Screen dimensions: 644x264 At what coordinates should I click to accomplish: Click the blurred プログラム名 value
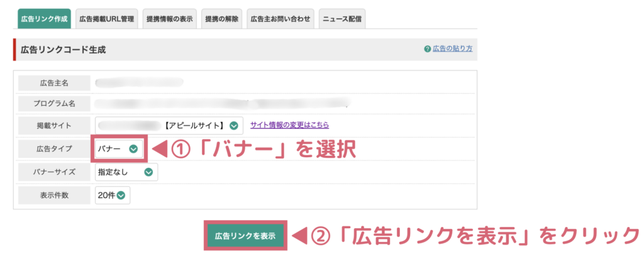(x=220, y=103)
